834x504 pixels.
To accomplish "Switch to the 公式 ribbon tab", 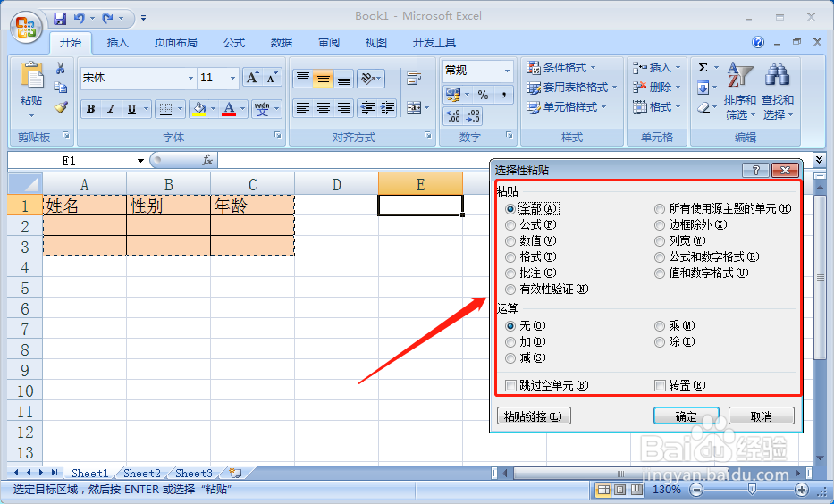I will point(234,43).
